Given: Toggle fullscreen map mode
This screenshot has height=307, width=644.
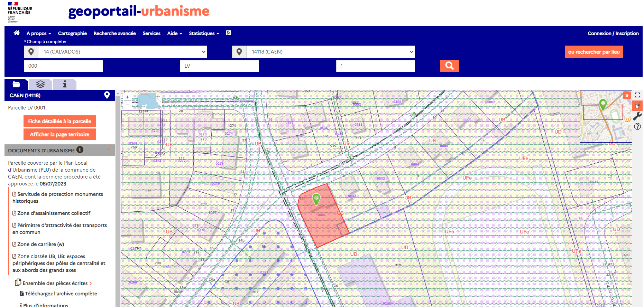Looking at the screenshot, I should coord(637,95).
